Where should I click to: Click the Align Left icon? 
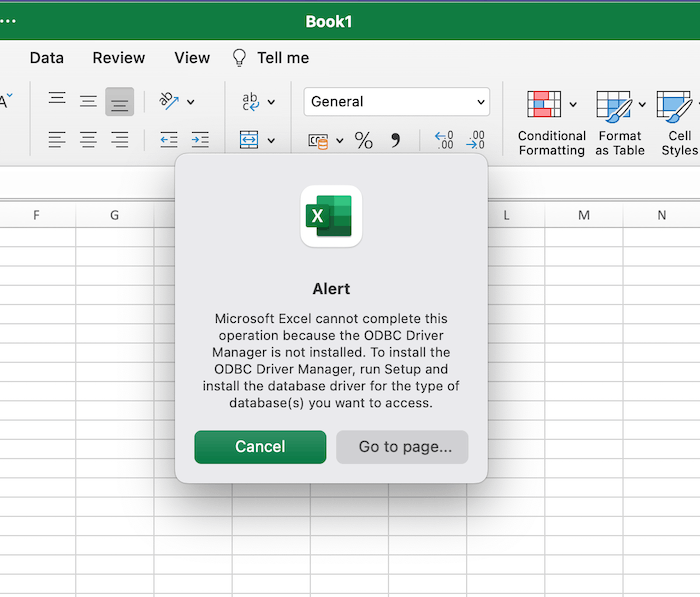pos(57,140)
